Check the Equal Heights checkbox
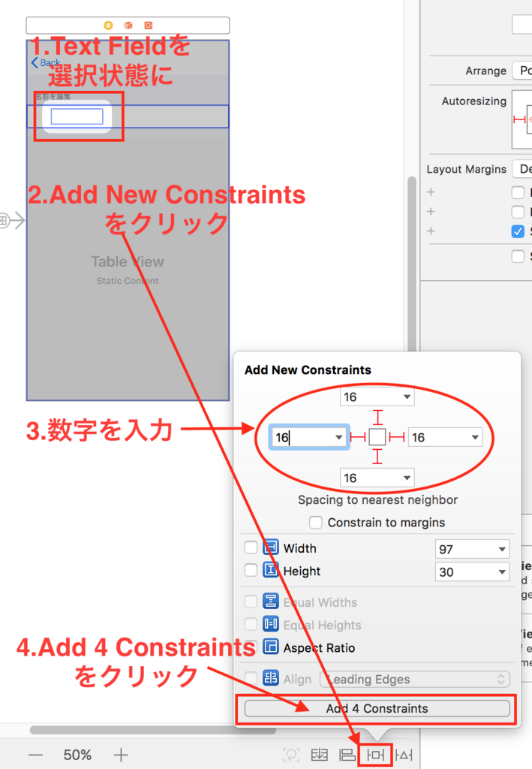Screen dimensions: 532x769 251,624
